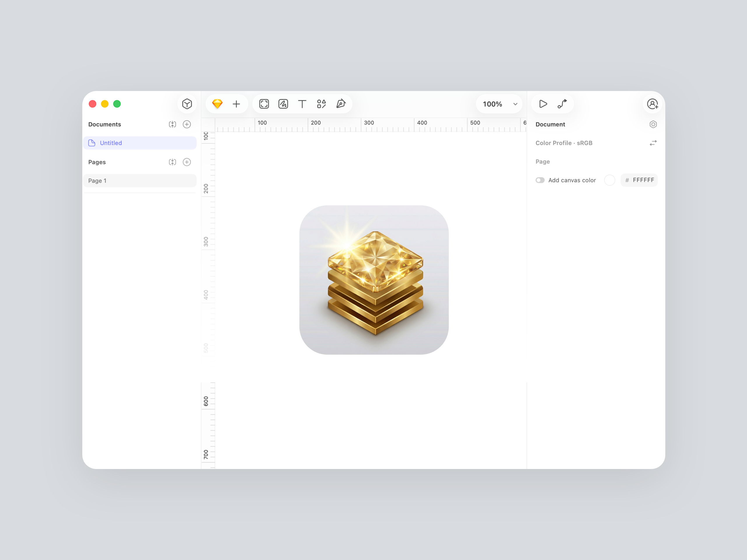The height and width of the screenshot is (560, 747).
Task: Open the Shapes and components tool
Action: (x=321, y=104)
